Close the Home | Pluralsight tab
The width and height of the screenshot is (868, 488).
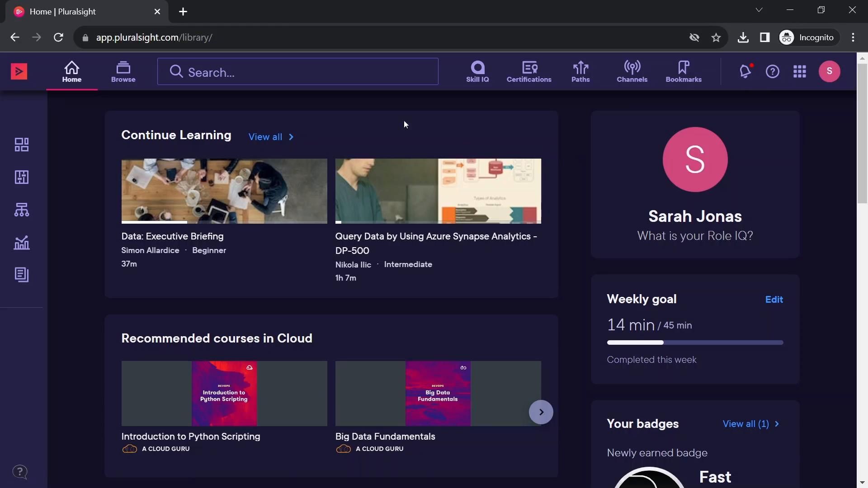click(x=157, y=12)
